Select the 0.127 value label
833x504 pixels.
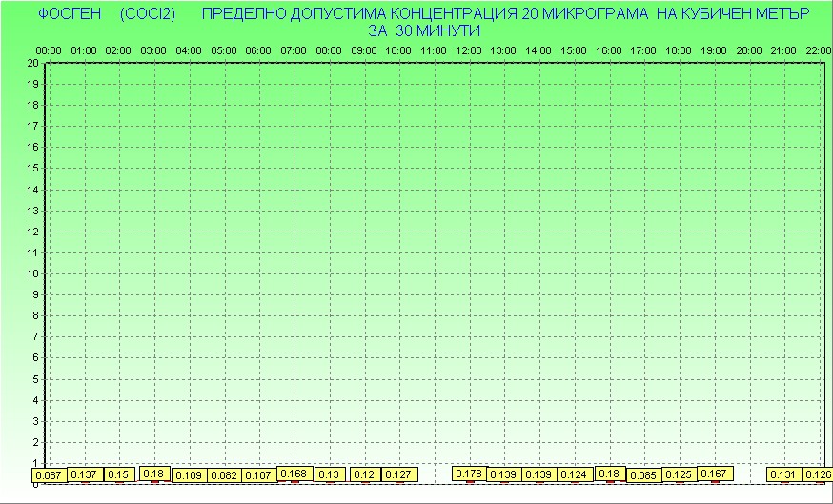pyautogui.click(x=399, y=474)
